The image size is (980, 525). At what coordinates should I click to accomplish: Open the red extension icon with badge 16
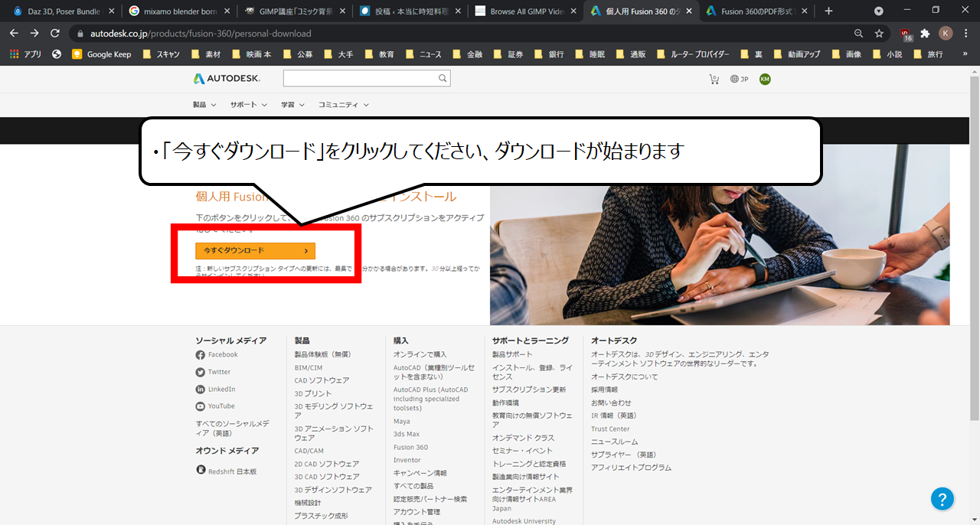[x=906, y=34]
